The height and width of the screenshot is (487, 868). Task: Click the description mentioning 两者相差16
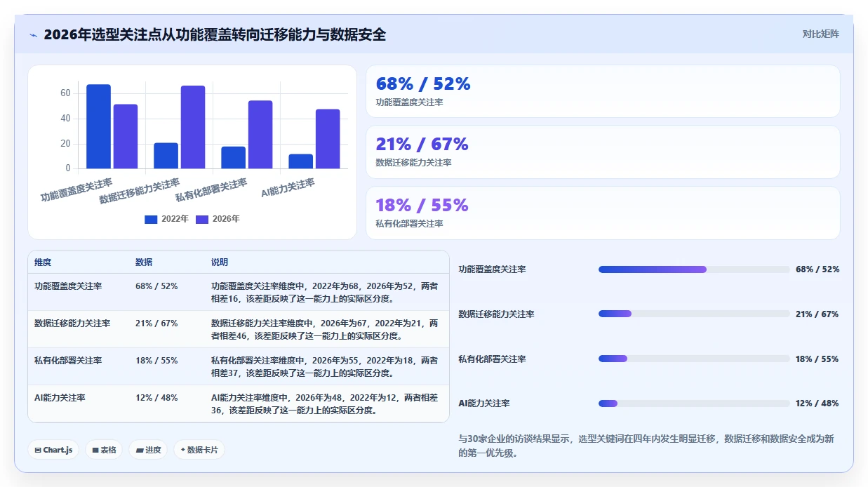click(x=324, y=292)
